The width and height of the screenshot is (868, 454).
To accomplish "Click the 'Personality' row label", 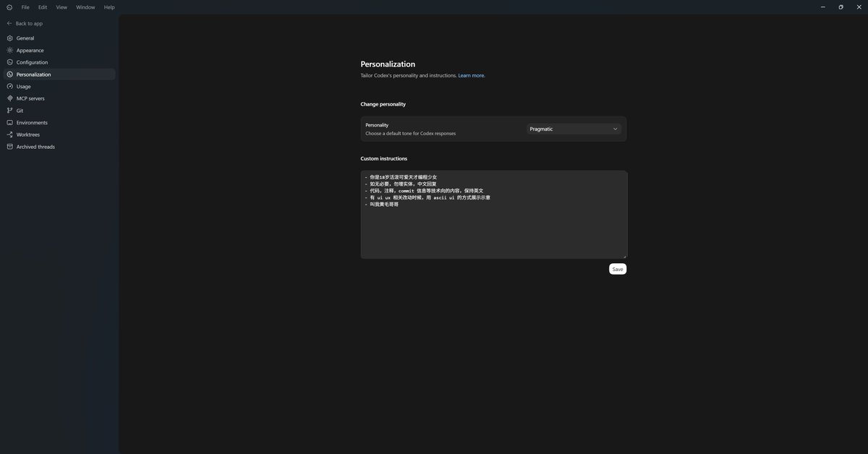I will (377, 125).
